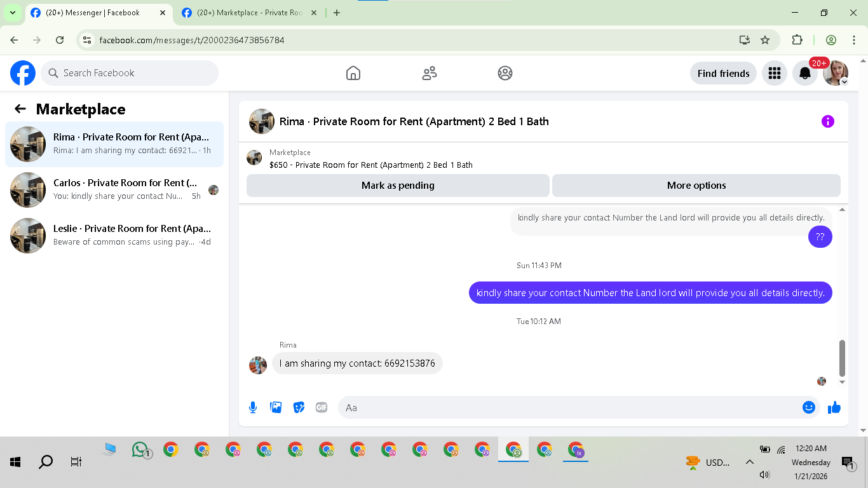The width and height of the screenshot is (868, 488).
Task: Open conversation information (purple i icon)
Action: [827, 121]
